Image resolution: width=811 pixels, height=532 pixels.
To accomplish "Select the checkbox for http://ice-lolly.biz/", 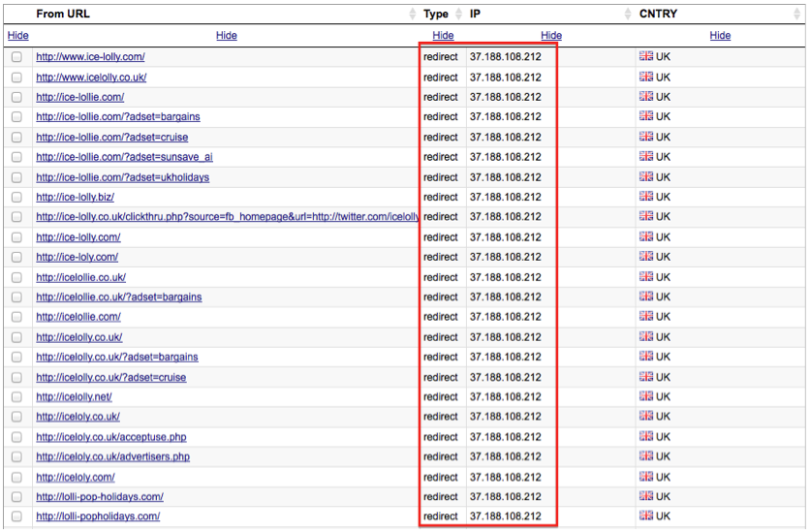I will click(17, 197).
